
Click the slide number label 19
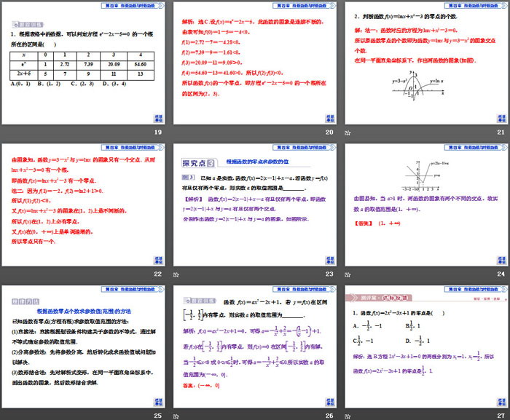point(158,132)
